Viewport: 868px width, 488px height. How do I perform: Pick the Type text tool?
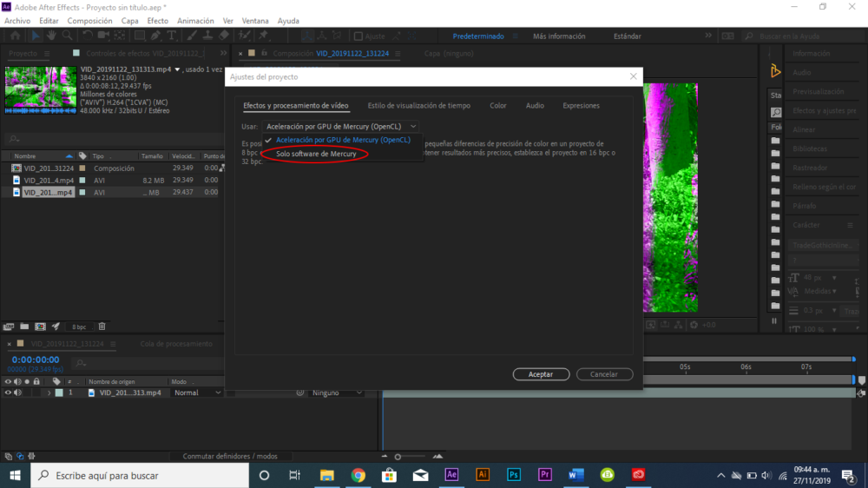(x=172, y=36)
